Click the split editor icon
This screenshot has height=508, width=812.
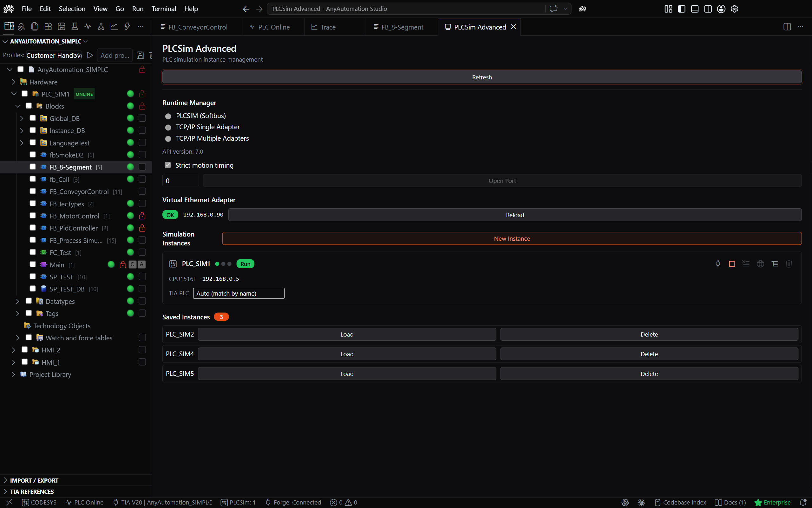pos(787,27)
